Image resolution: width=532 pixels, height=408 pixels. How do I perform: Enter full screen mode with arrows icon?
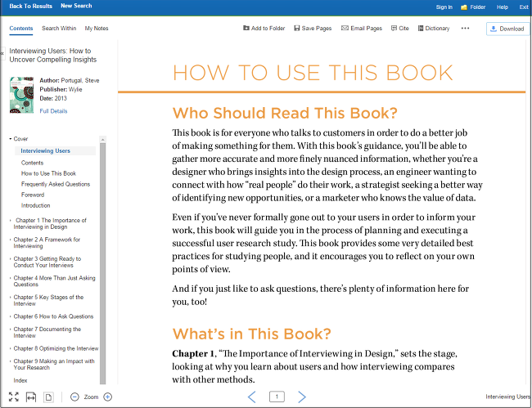click(x=14, y=397)
